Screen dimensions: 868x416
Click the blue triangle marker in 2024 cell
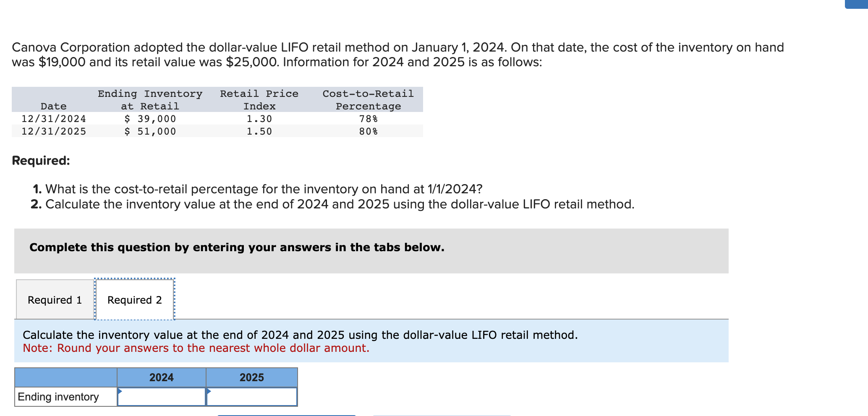120,391
